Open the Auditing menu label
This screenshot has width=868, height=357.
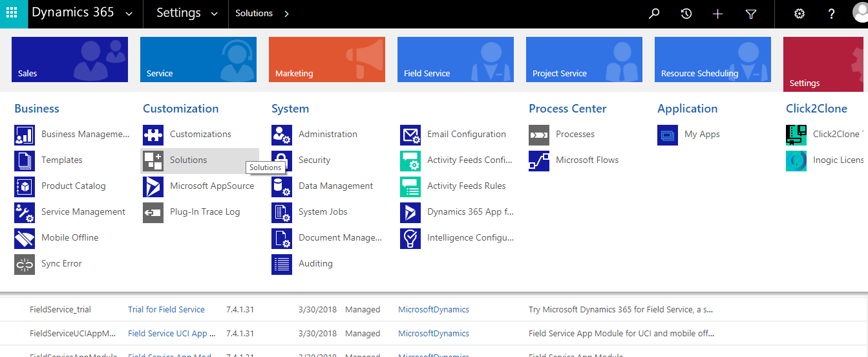(315, 263)
